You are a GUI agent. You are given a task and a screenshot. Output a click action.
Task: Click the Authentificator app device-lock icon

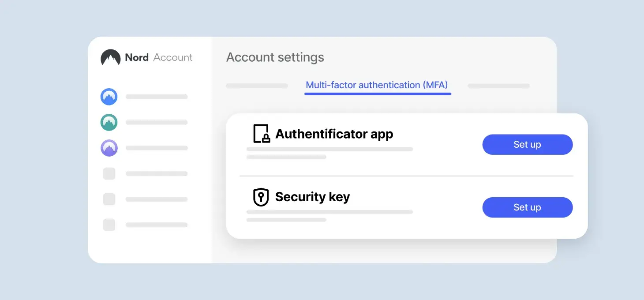tap(261, 134)
